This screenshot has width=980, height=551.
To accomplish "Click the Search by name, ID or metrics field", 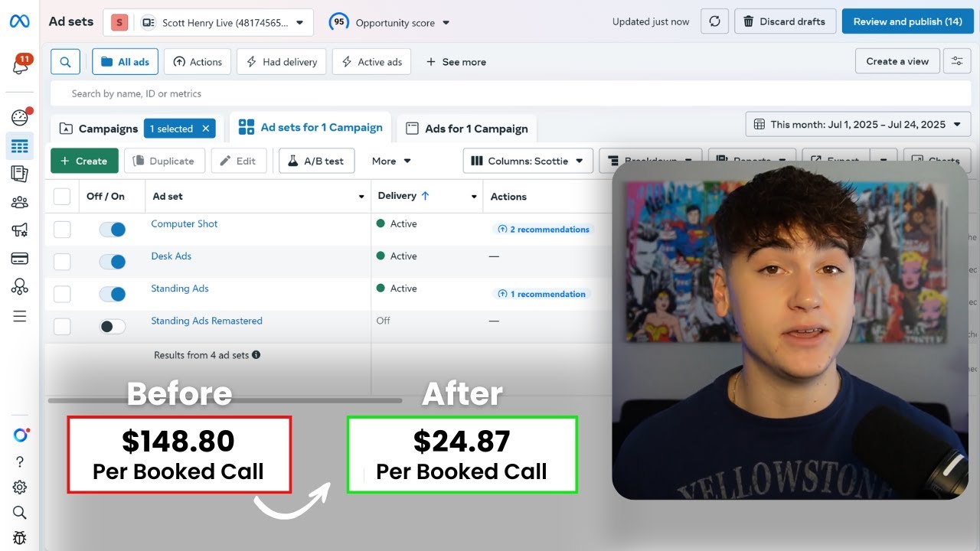I will click(x=510, y=93).
